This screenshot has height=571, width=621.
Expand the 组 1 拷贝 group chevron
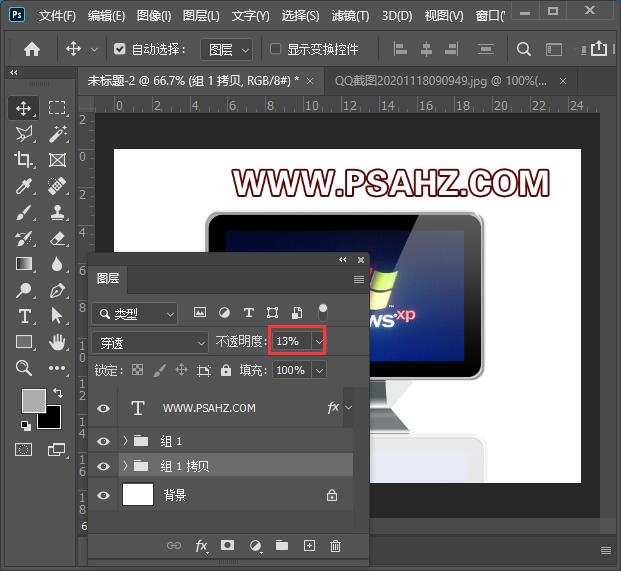(125, 466)
